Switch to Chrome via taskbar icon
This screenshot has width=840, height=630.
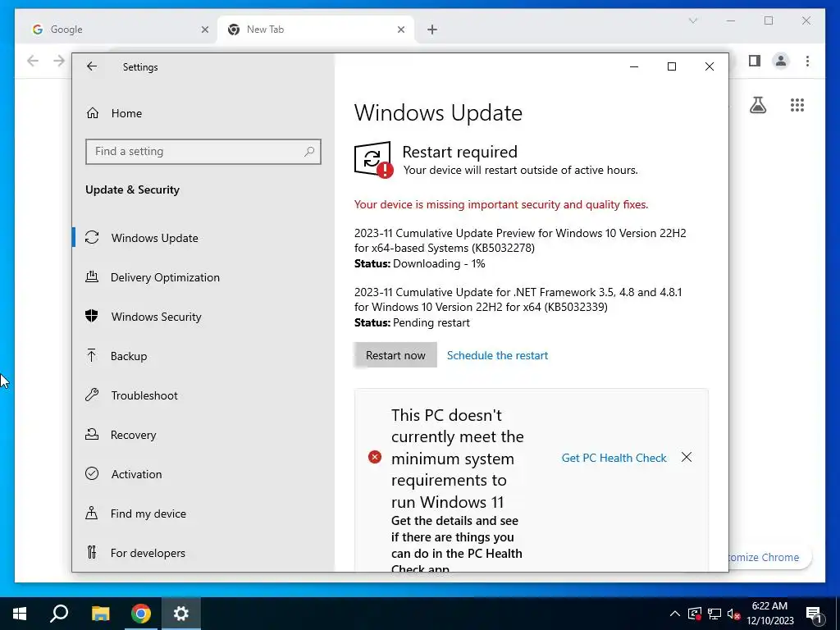tap(141, 614)
